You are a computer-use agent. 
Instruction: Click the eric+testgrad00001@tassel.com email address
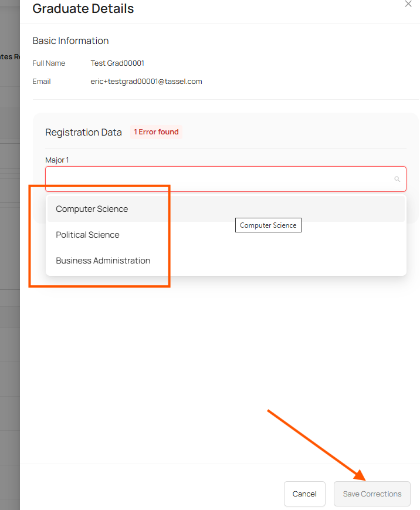(x=146, y=82)
